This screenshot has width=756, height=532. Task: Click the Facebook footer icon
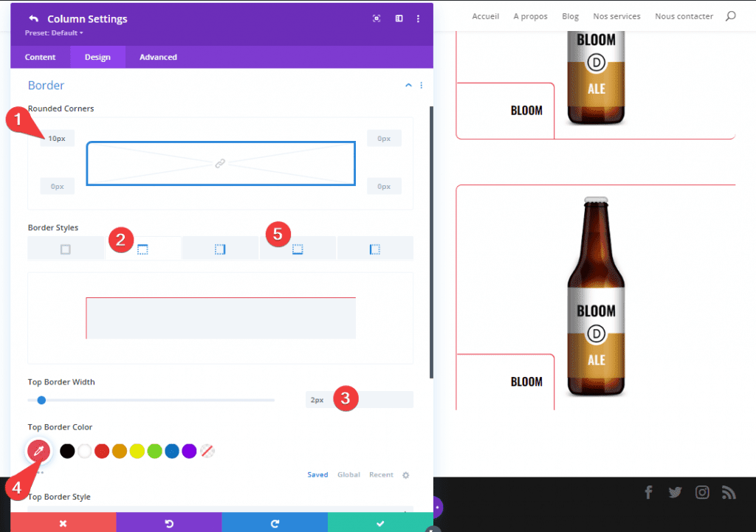point(648,492)
